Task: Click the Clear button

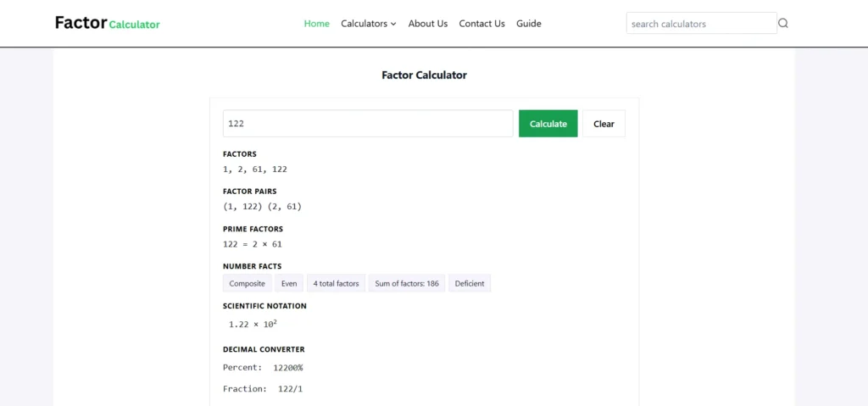Action: (x=604, y=124)
